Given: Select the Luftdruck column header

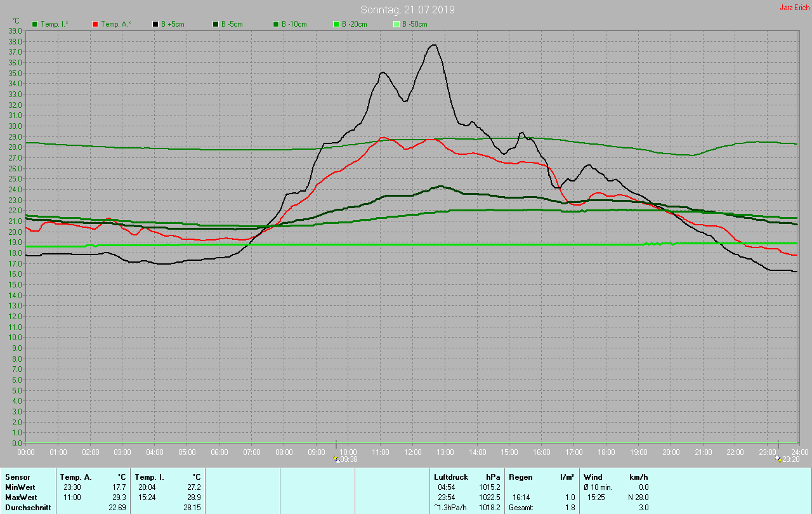Looking at the screenshot, I should 451,477.
